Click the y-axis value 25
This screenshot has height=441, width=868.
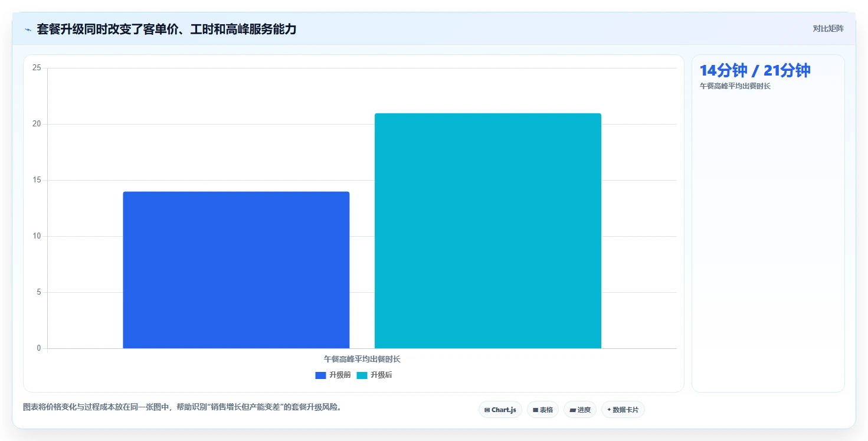point(37,68)
